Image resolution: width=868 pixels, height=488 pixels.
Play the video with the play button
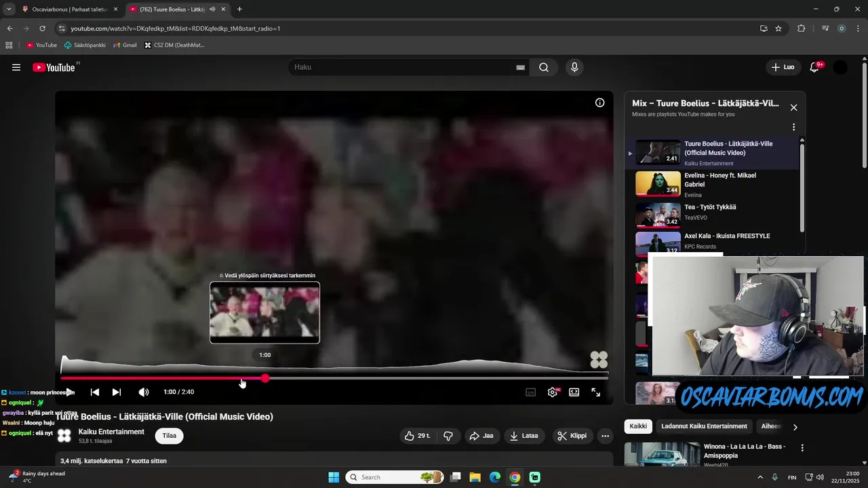pyautogui.click(x=69, y=392)
